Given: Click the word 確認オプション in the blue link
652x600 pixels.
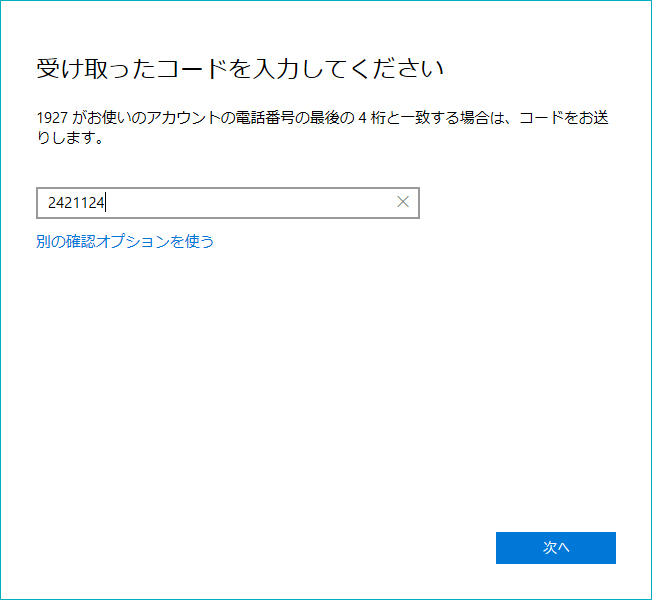Looking at the screenshot, I should 119,241.
